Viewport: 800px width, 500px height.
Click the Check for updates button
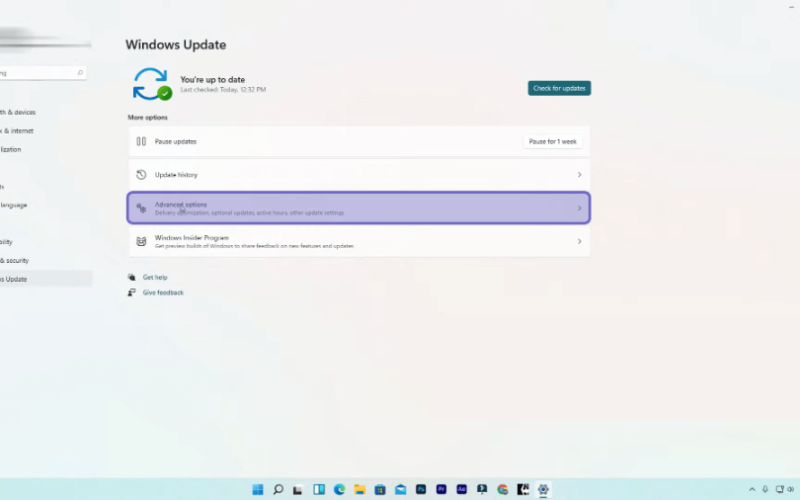point(559,88)
